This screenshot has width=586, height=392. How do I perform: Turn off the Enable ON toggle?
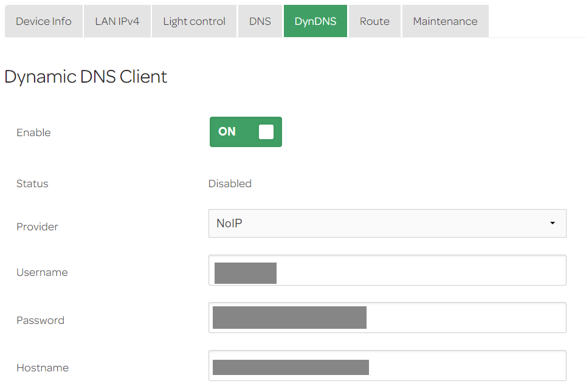tap(246, 132)
